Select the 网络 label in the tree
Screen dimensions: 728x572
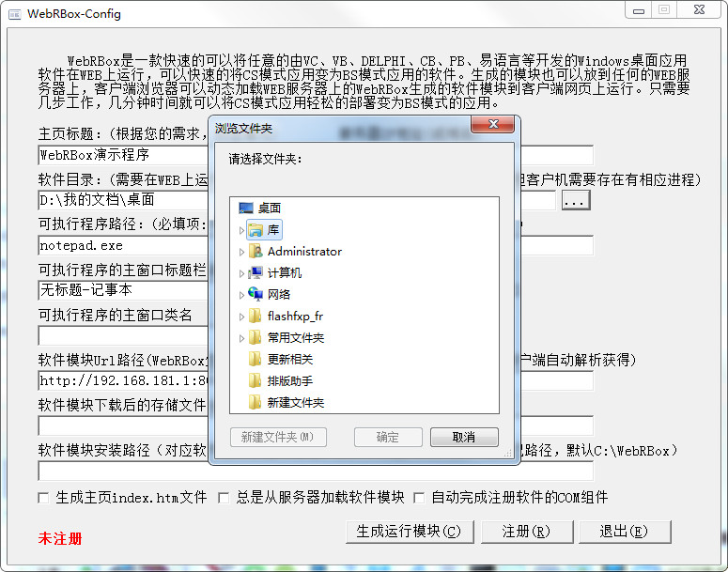coord(279,294)
